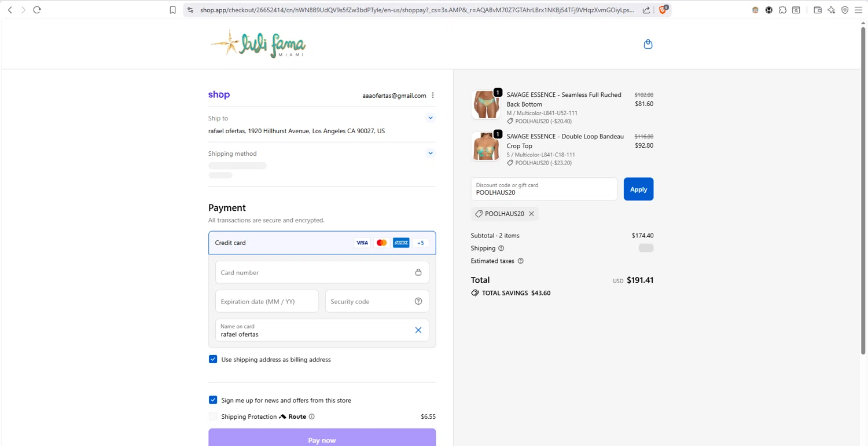Click the Bandeau Crop Top product thumbnail
The image size is (868, 446).
pyautogui.click(x=486, y=146)
